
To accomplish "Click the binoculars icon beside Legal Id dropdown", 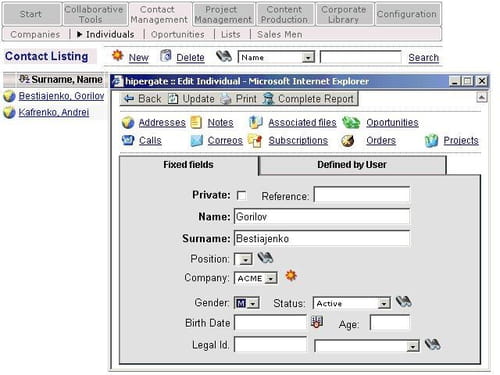I will 432,344.
